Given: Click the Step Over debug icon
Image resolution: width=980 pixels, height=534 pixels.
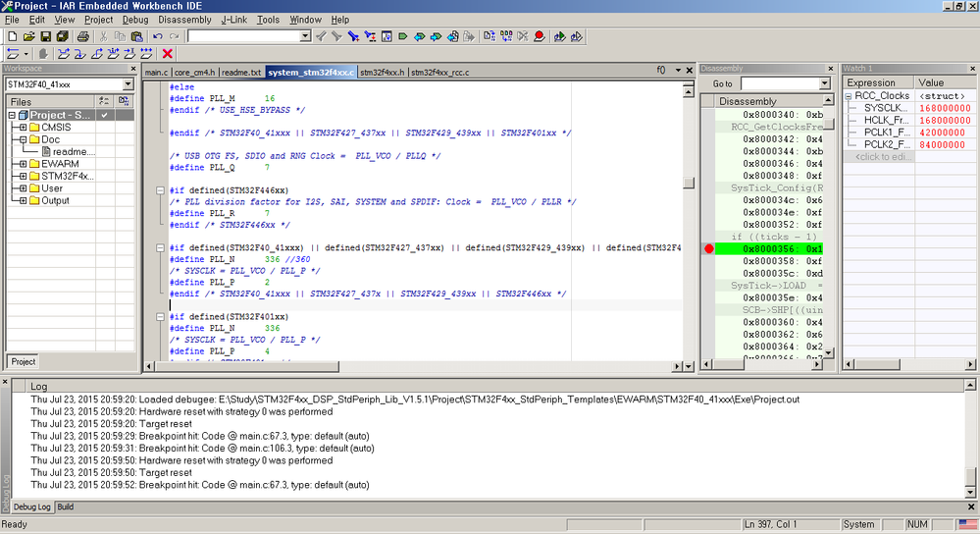Looking at the screenshot, I should tap(64, 54).
